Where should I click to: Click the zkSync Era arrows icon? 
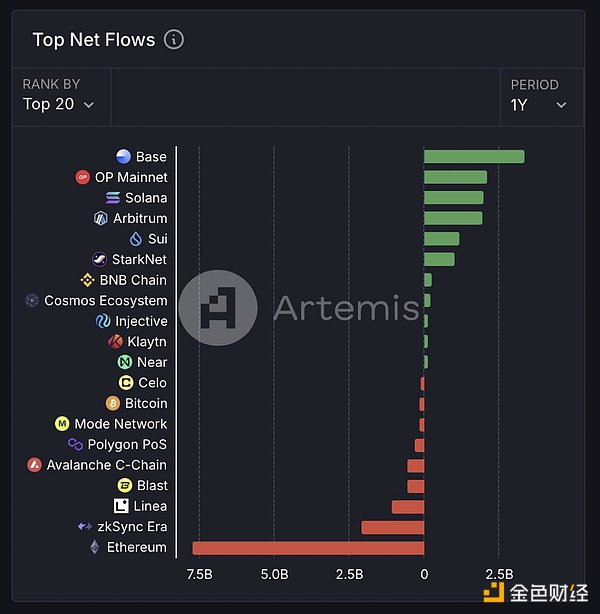click(x=85, y=527)
